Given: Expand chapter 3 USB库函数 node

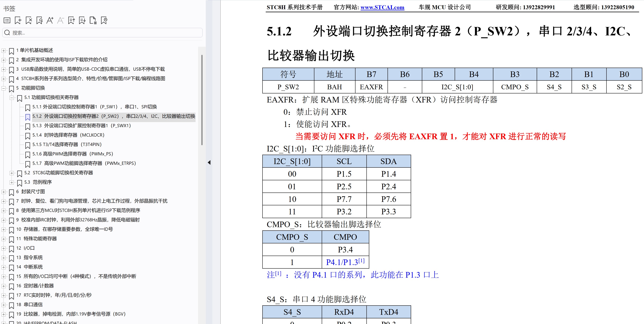Looking at the screenshot, I should pos(4,70).
